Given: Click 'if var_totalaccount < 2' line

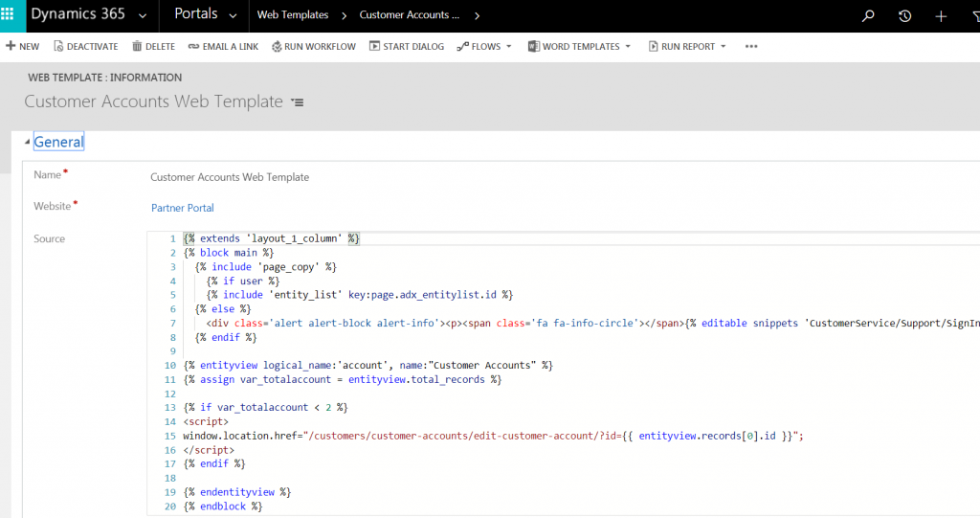Looking at the screenshot, I should pyautogui.click(x=266, y=407).
